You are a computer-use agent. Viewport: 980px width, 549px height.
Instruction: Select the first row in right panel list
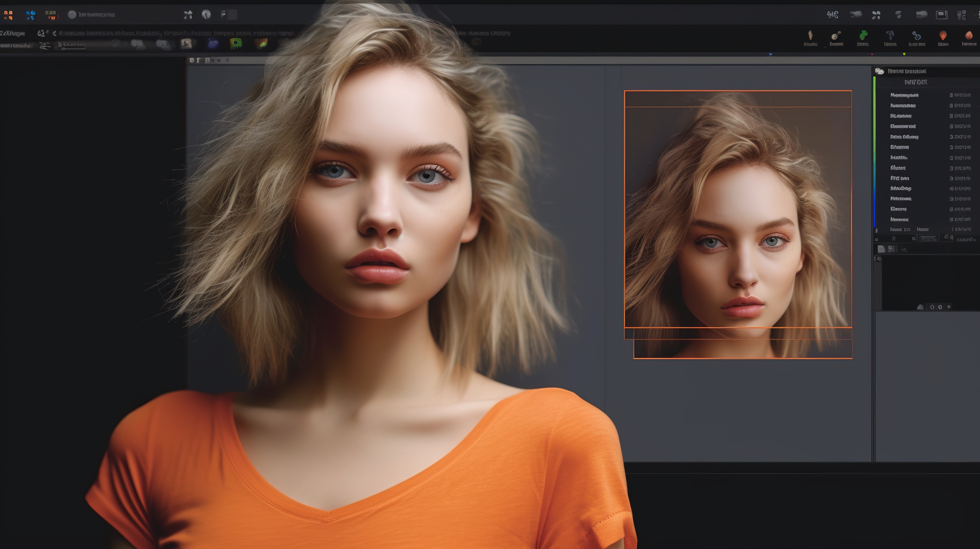904,95
